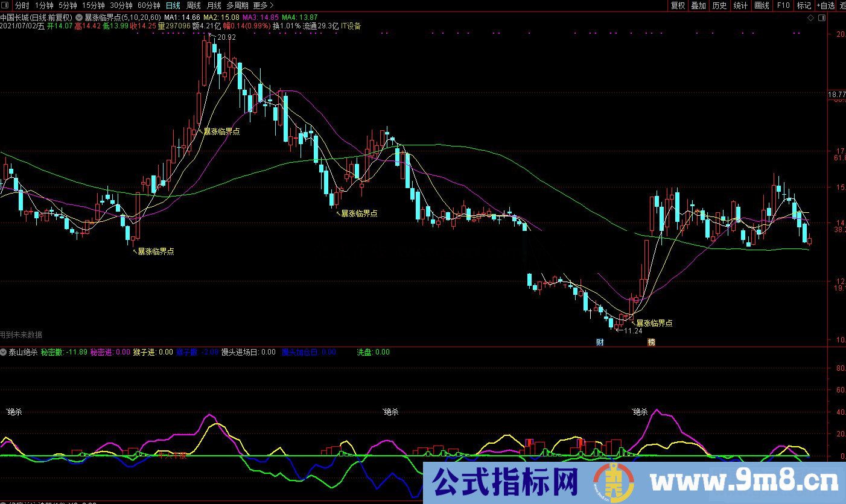
Task: Open the 泰山绝杀 sub-indicator dropdown arrow
Action: (4, 352)
